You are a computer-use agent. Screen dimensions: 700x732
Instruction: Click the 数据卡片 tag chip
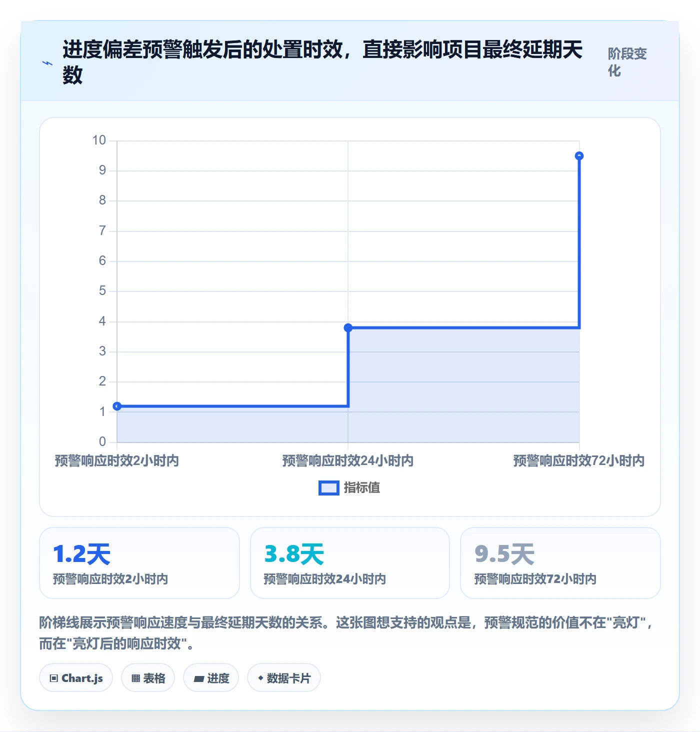284,678
